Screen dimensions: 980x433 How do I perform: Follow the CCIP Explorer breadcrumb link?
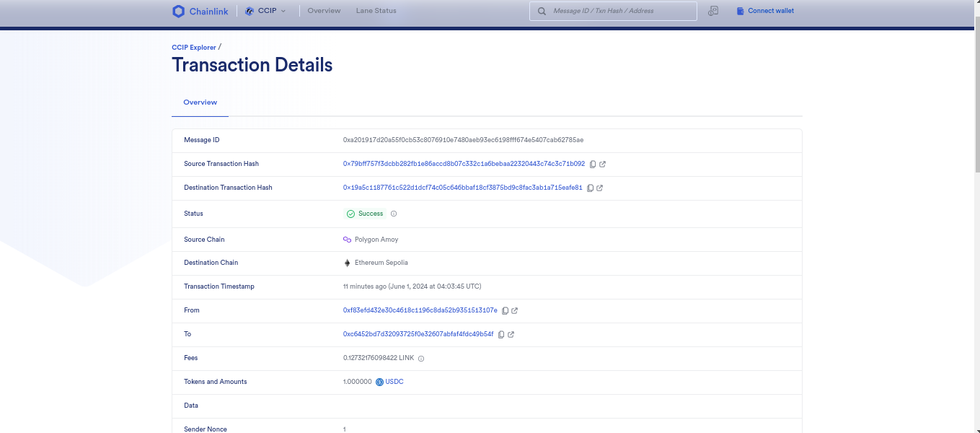193,48
